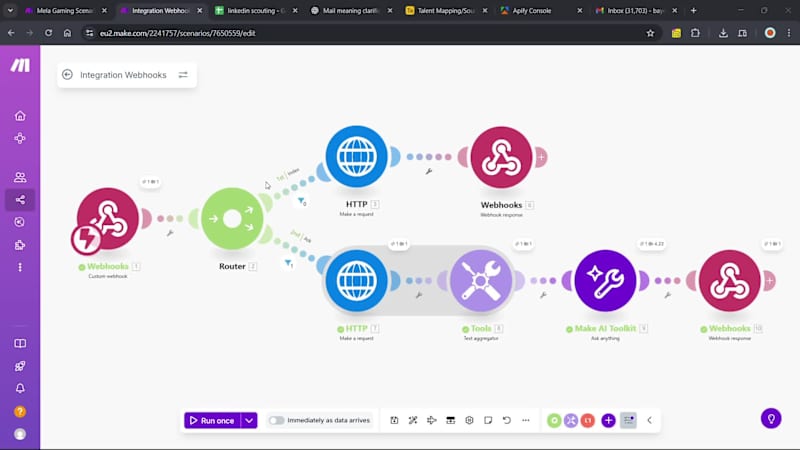Click wrench between upper HTTP and Webhooks
This screenshot has height=450, width=800.
coord(429,171)
